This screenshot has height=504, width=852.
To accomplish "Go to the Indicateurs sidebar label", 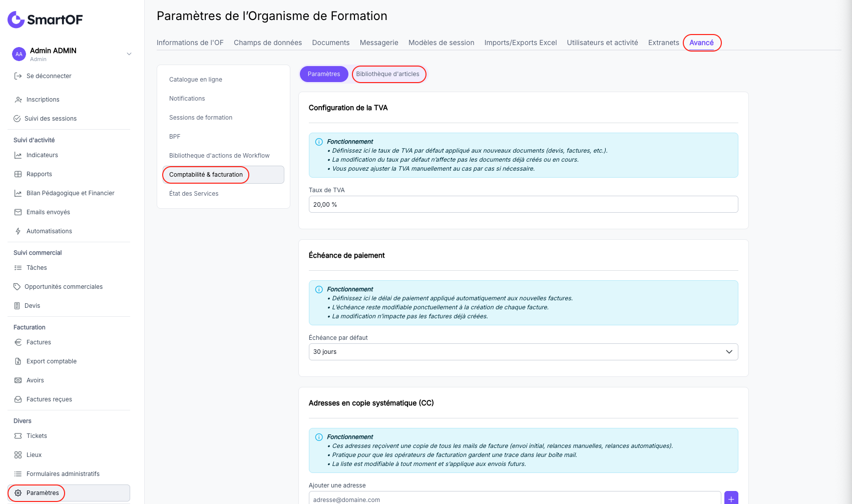I will tap(42, 155).
